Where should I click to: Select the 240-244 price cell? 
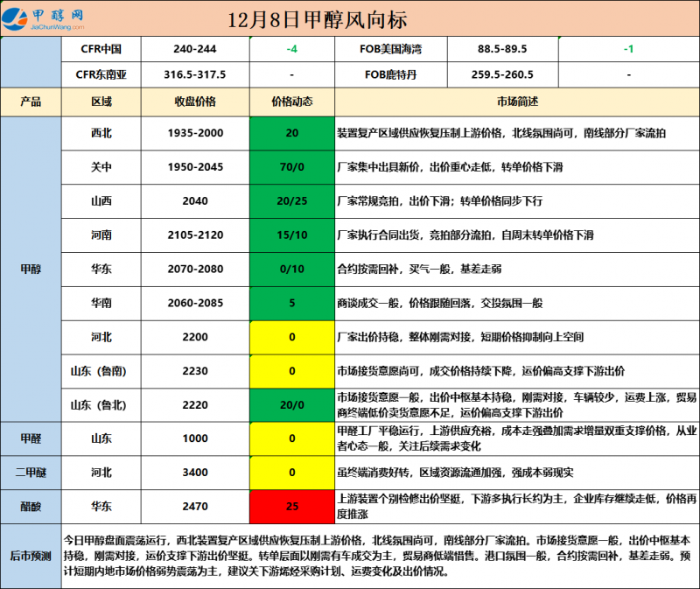tap(195, 49)
